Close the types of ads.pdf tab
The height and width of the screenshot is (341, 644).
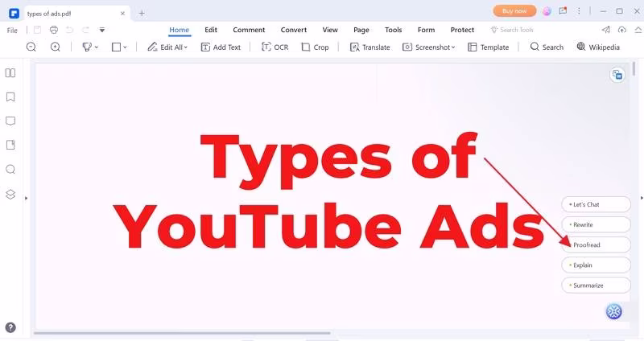tap(122, 14)
